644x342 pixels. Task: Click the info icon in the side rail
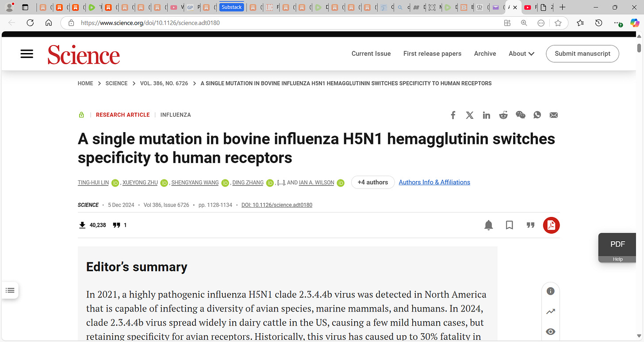point(551,291)
